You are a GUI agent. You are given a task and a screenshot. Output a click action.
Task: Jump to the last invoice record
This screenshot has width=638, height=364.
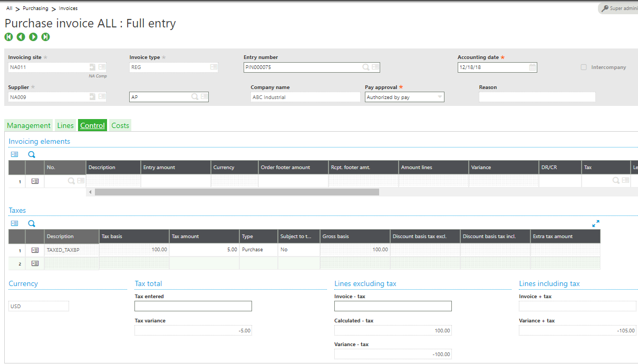pos(45,37)
